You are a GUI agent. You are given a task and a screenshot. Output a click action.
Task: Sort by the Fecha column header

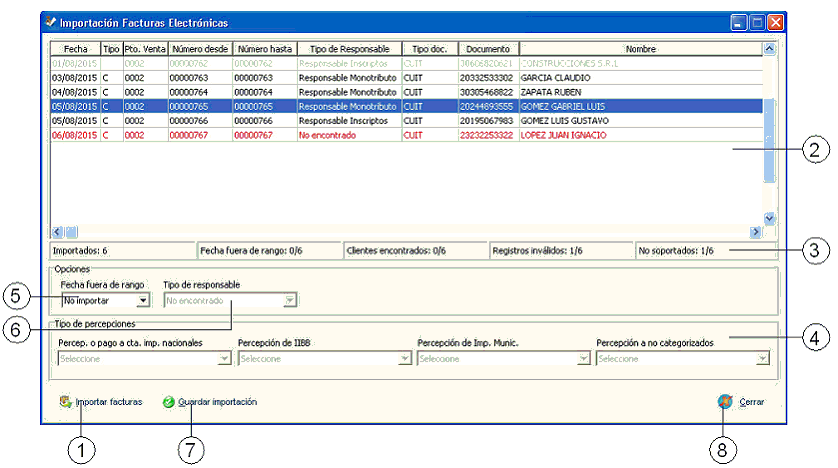[75, 48]
